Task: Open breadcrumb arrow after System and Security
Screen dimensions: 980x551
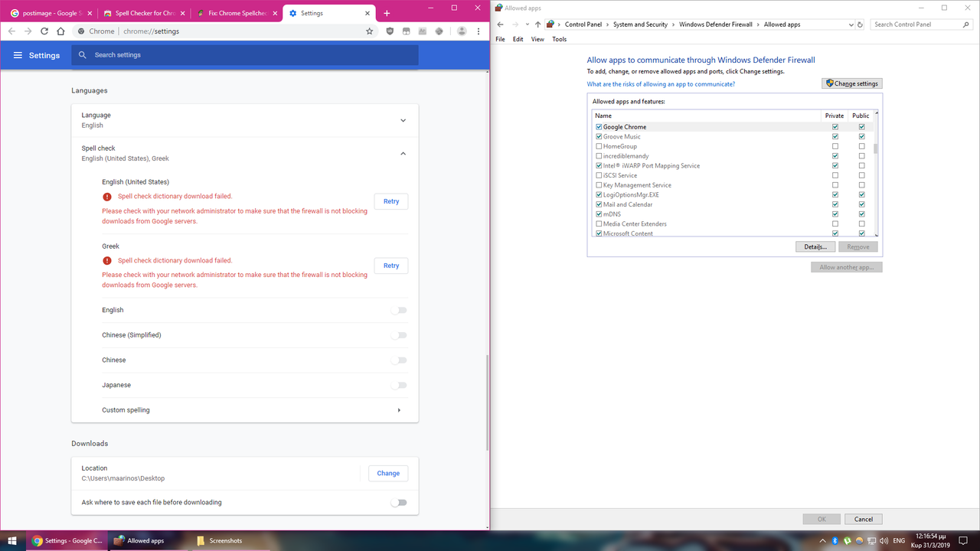Action: (x=674, y=24)
